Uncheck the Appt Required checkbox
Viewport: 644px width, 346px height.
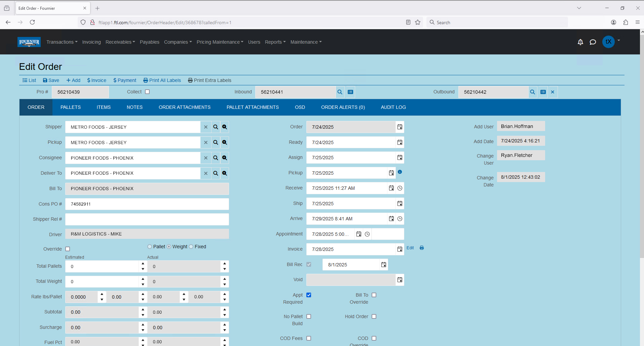click(309, 295)
